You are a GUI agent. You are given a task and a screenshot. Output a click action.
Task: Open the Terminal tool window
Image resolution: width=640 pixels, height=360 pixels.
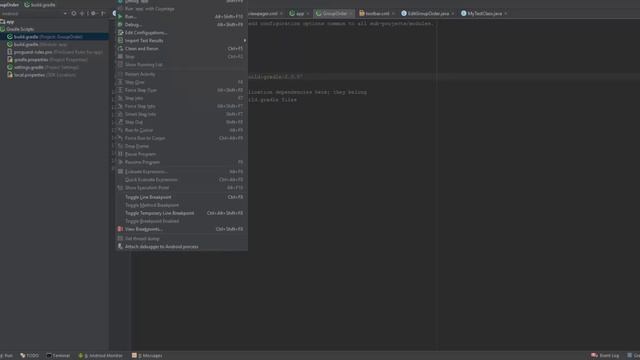pyautogui.click(x=58, y=356)
